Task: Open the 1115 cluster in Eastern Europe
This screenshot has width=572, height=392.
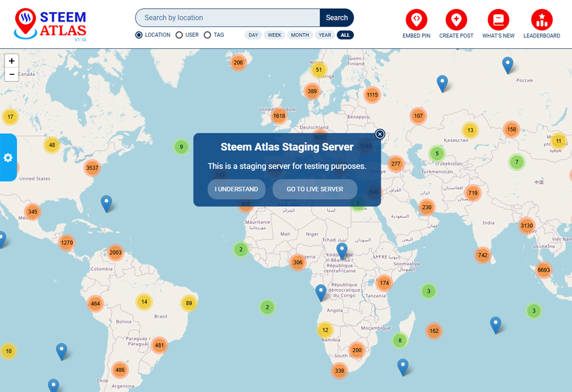Action: pyautogui.click(x=372, y=95)
